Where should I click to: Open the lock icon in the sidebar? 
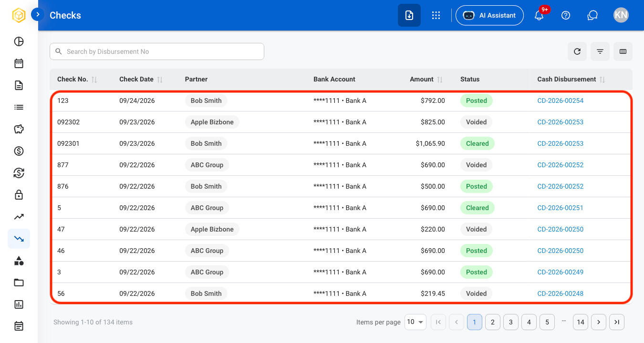[x=19, y=195]
